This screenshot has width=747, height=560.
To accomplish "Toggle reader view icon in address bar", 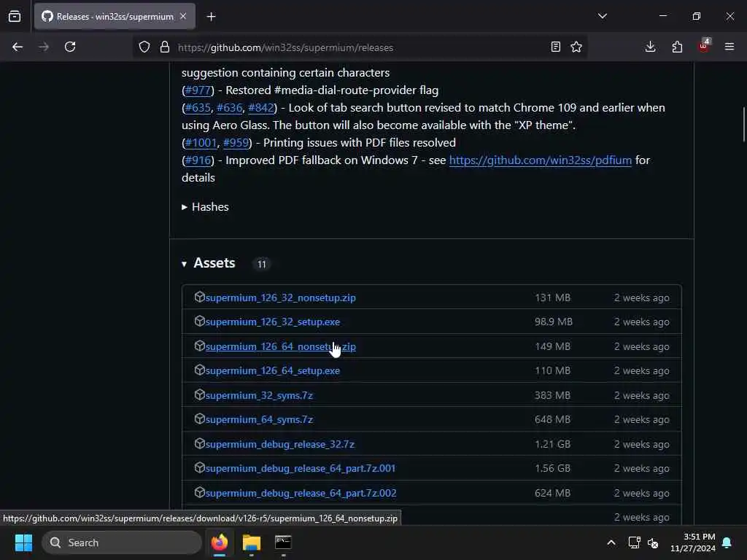I will point(555,47).
